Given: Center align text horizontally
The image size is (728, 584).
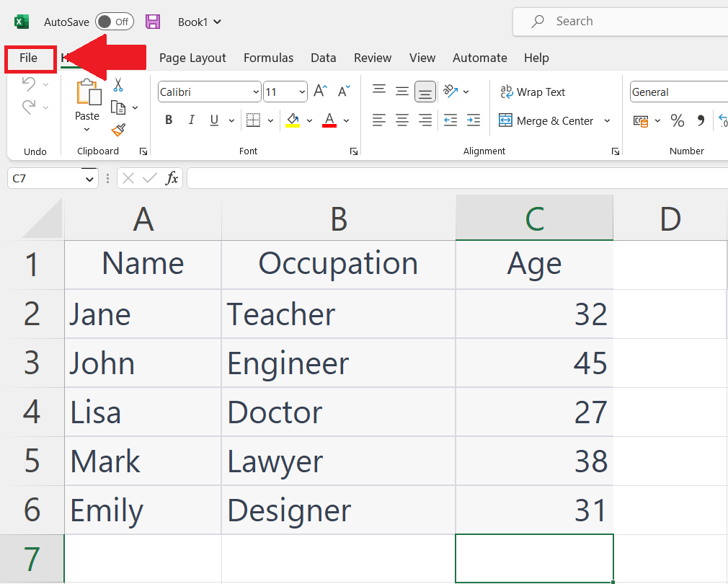Looking at the screenshot, I should [x=402, y=120].
